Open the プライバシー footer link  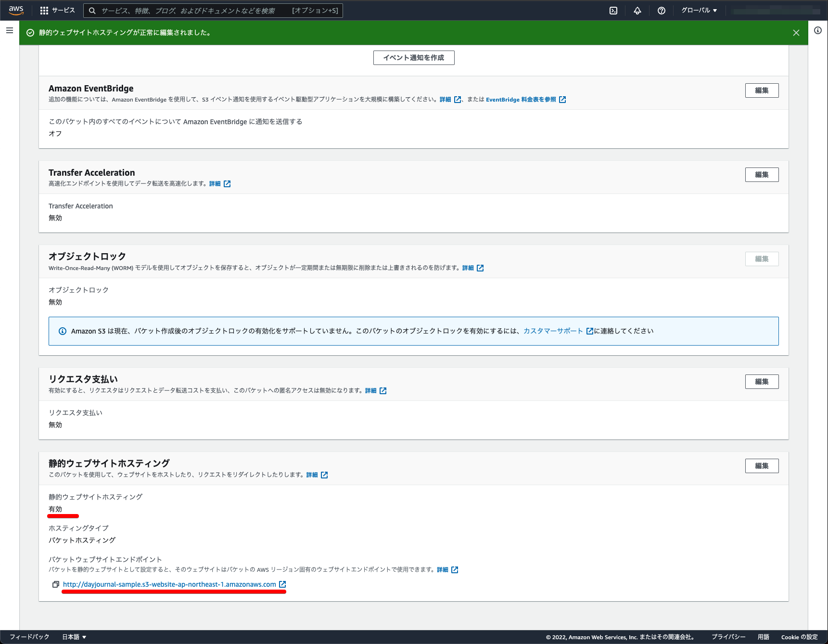[x=728, y=637]
